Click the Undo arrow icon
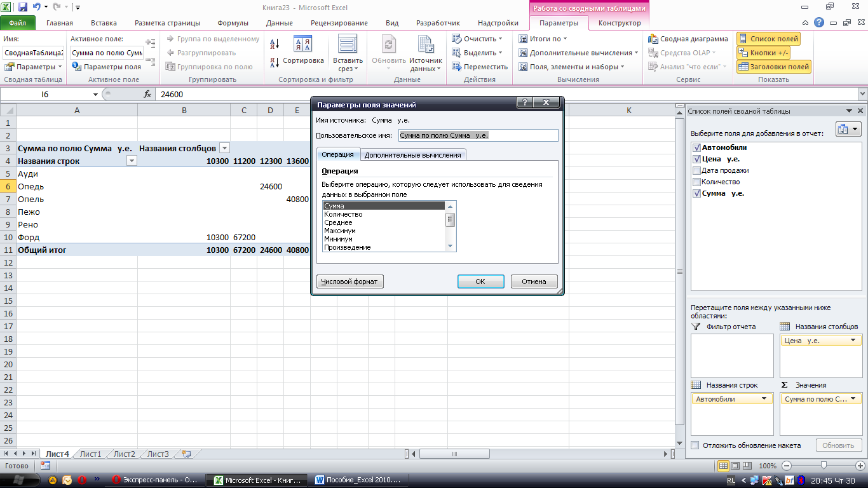 click(37, 7)
